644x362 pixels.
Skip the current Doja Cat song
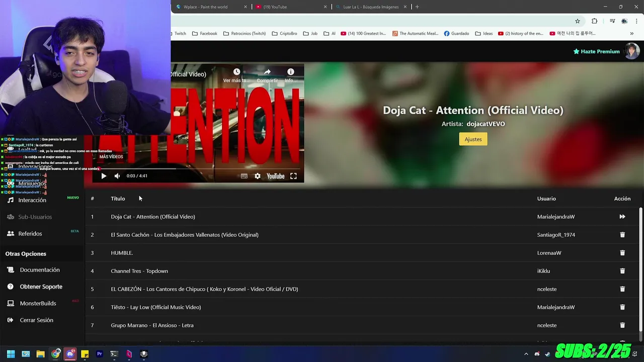click(x=622, y=217)
